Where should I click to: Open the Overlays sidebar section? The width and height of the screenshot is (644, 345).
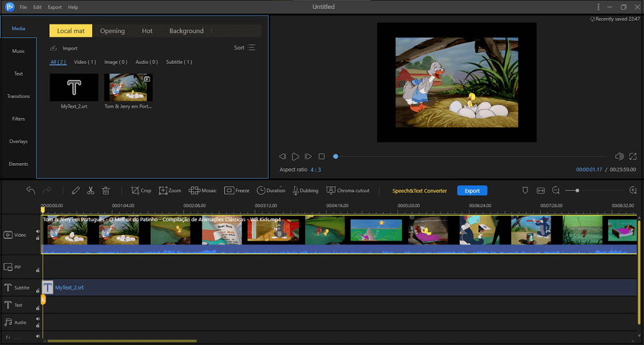coord(19,141)
